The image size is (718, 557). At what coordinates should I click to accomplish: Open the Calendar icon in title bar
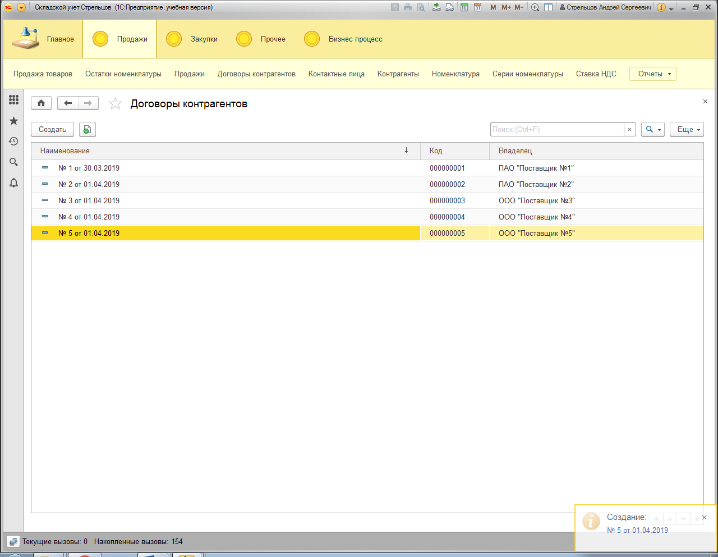click(x=478, y=7)
